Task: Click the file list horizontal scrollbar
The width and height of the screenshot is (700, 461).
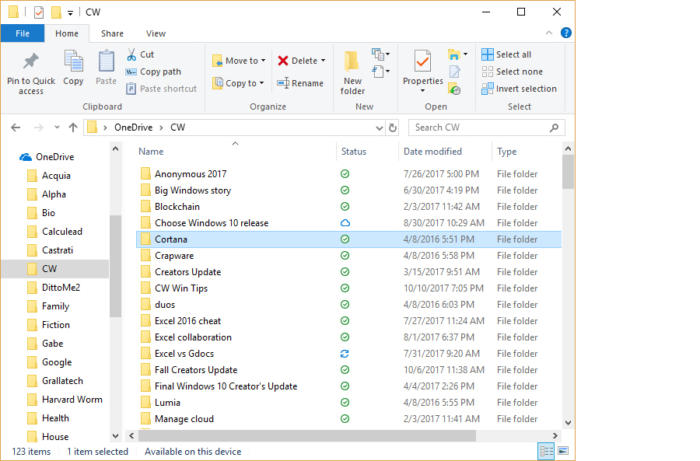Action: (307, 435)
